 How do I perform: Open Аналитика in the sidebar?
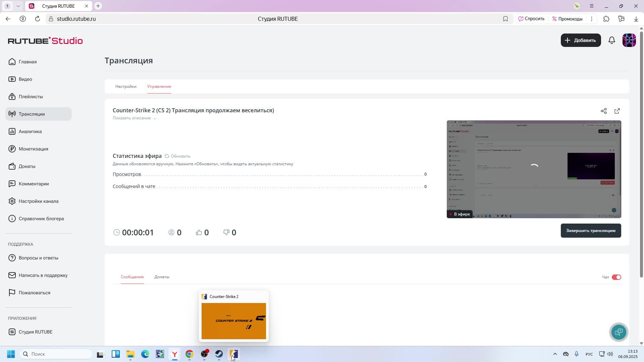[x=30, y=131]
